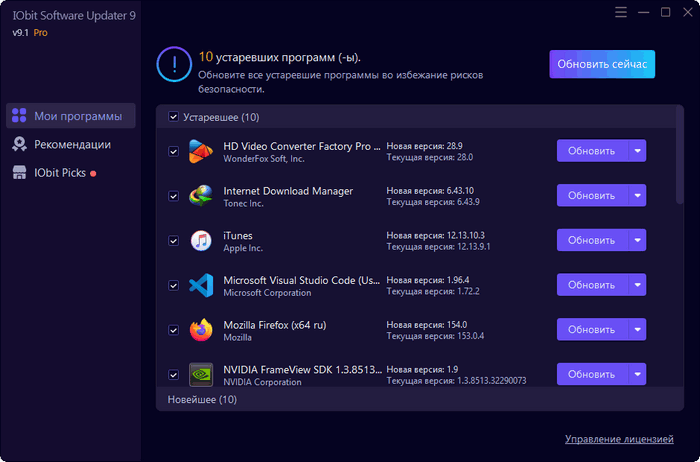Toggle the Устаревшее (10) select-all checkbox

(x=173, y=117)
